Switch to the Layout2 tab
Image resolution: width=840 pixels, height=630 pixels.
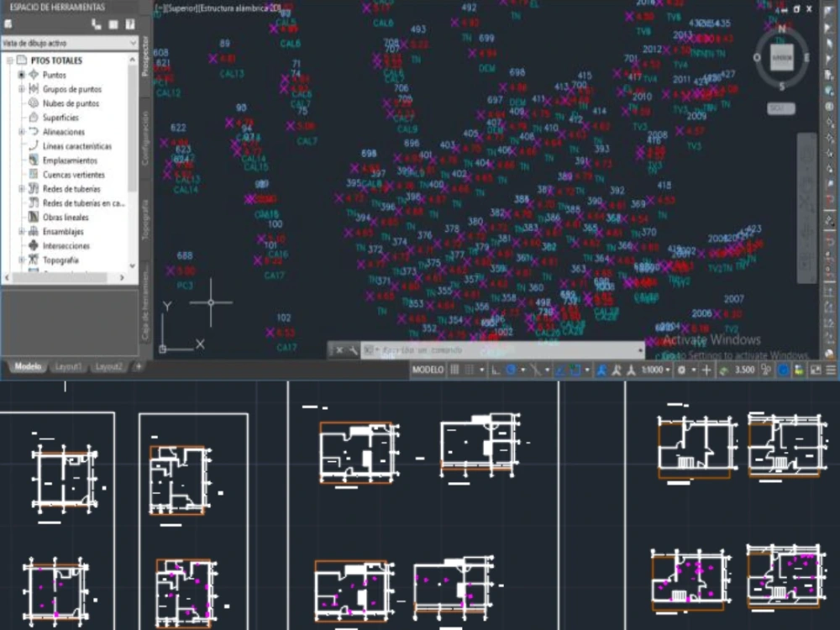click(108, 366)
